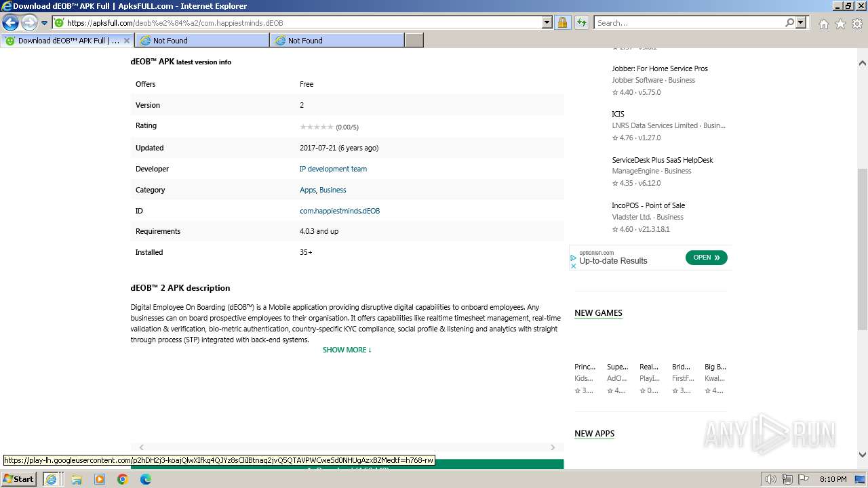Click the page scrollbar up arrow
Image resolution: width=868 pixels, height=488 pixels.
pos(863,62)
